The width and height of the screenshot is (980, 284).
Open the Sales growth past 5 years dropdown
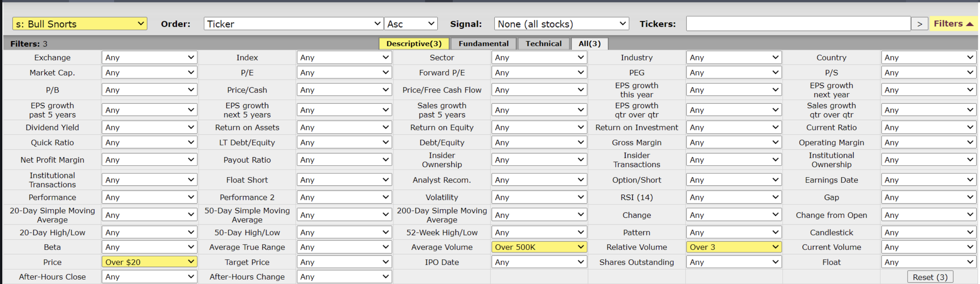pyautogui.click(x=539, y=110)
